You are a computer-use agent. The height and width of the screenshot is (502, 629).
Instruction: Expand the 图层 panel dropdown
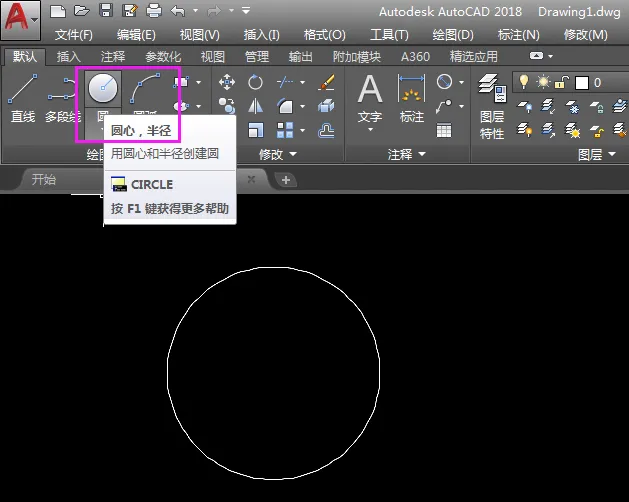click(612, 154)
